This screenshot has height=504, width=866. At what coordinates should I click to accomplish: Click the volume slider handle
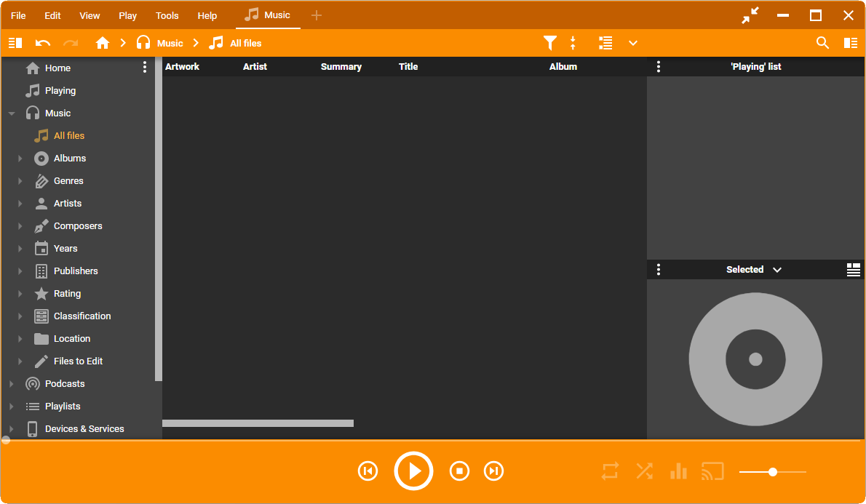(x=773, y=472)
